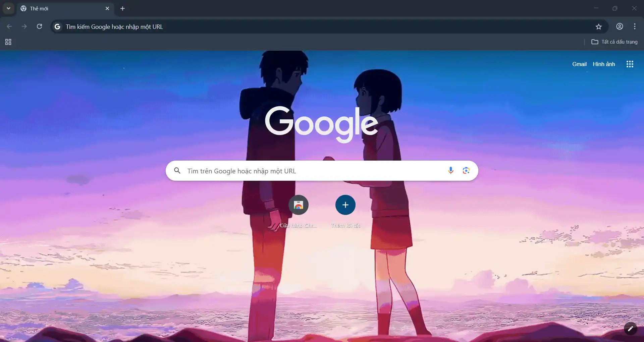The height and width of the screenshot is (342, 644).
Task: Open Google Lens image search icon
Action: pyautogui.click(x=466, y=170)
